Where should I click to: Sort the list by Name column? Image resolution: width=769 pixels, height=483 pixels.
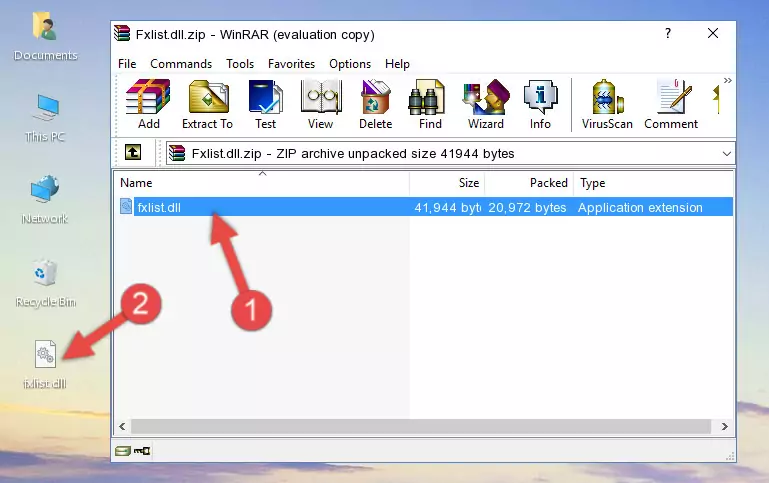pos(262,183)
